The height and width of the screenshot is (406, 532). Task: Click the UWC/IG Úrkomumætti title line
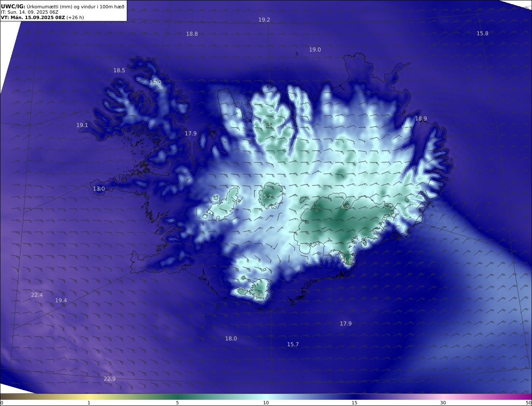[x=63, y=6]
